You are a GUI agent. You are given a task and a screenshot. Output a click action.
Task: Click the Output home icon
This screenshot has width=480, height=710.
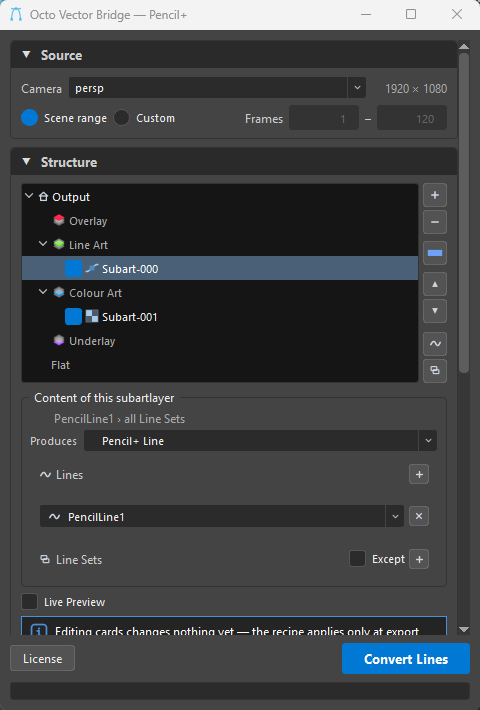43,197
